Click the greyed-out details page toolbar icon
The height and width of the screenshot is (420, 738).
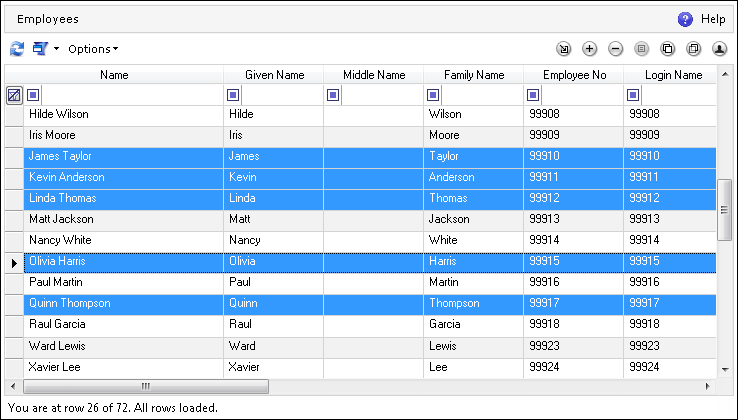pos(641,48)
